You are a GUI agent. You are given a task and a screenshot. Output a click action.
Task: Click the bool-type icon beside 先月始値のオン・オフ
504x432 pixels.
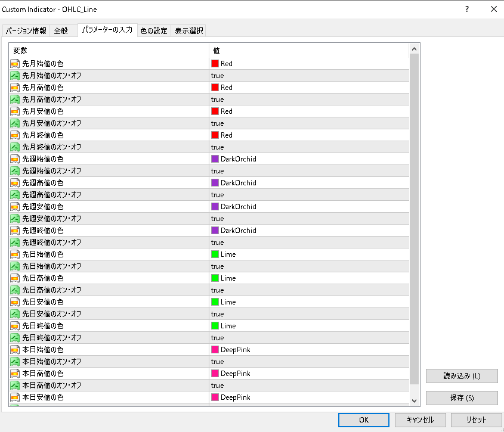click(15, 76)
